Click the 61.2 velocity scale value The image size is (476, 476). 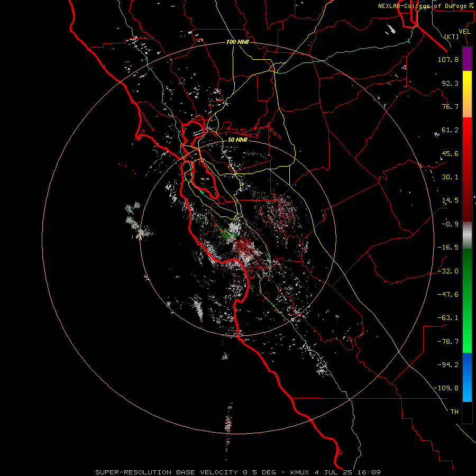tap(450, 130)
